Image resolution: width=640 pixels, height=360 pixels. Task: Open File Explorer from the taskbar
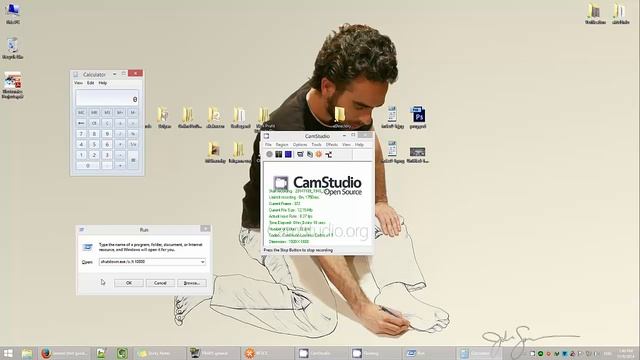coord(27,353)
